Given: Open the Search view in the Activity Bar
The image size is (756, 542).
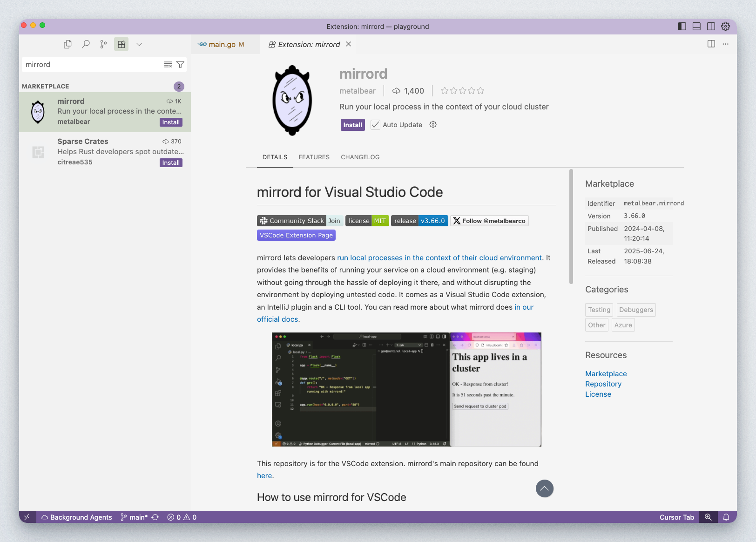Looking at the screenshot, I should [x=86, y=44].
